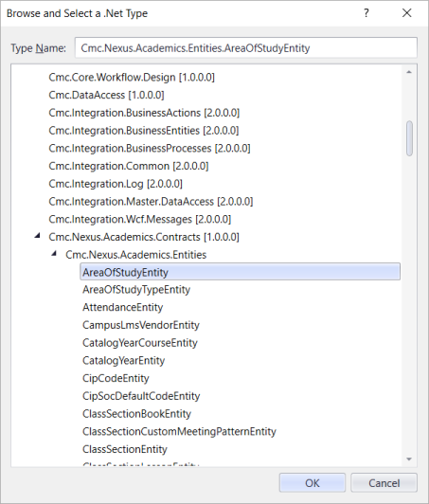The height and width of the screenshot is (504, 429).
Task: Select Cmc.Integration.Common [2.0.0.0]
Action: click(x=129, y=166)
